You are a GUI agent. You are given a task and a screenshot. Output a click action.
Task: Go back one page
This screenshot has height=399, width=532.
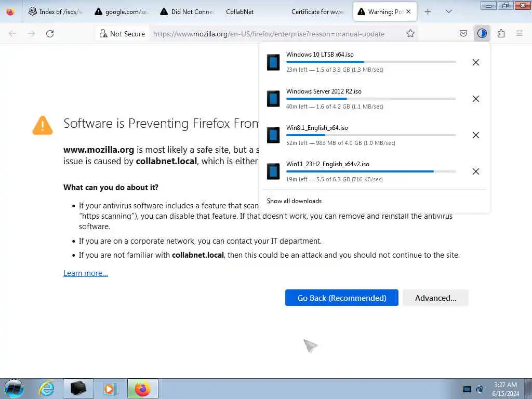[12, 34]
